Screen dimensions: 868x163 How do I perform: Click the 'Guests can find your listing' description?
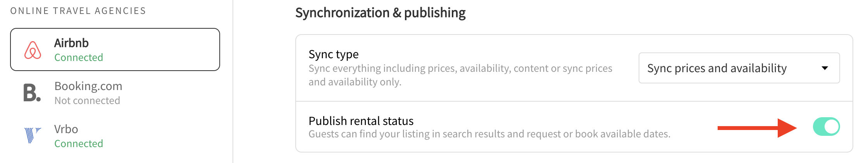point(489,134)
